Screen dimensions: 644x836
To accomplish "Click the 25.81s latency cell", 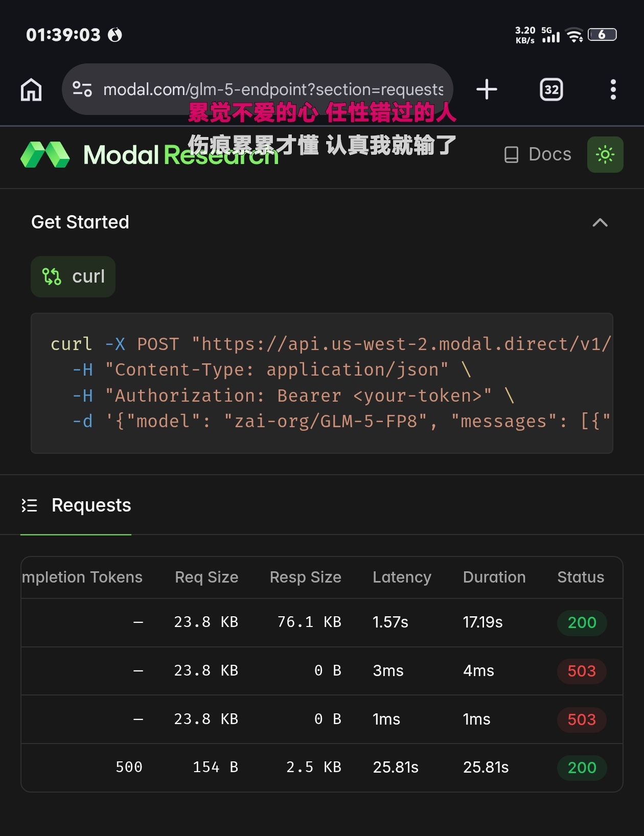I will (x=396, y=767).
